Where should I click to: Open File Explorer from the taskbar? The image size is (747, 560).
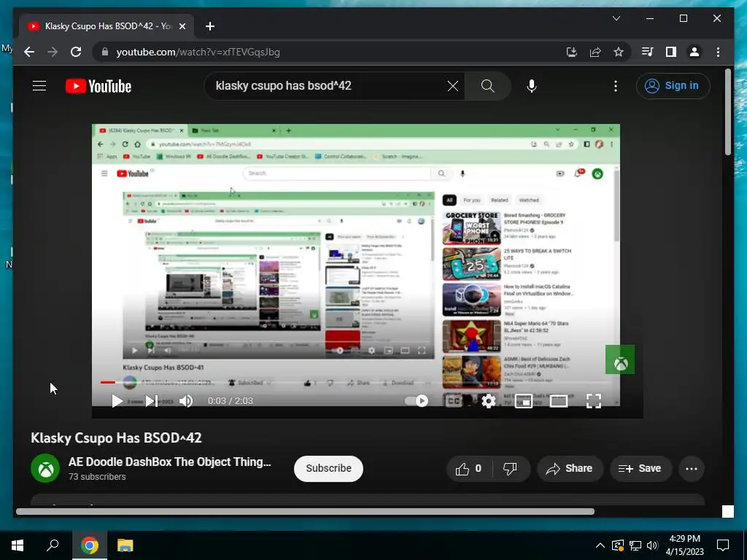point(125,545)
